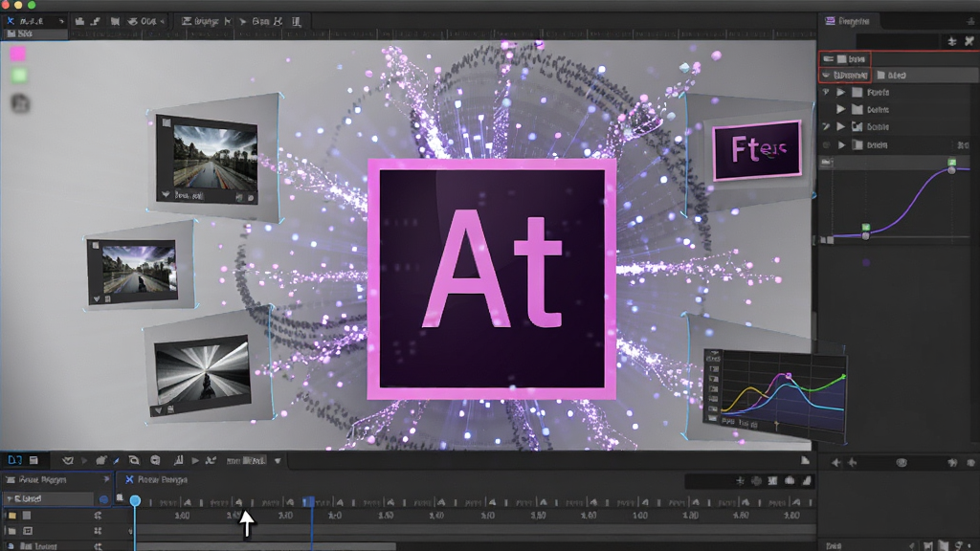Image resolution: width=980 pixels, height=551 pixels.
Task: Expand the tree row without a left icon
Action: [x=840, y=109]
